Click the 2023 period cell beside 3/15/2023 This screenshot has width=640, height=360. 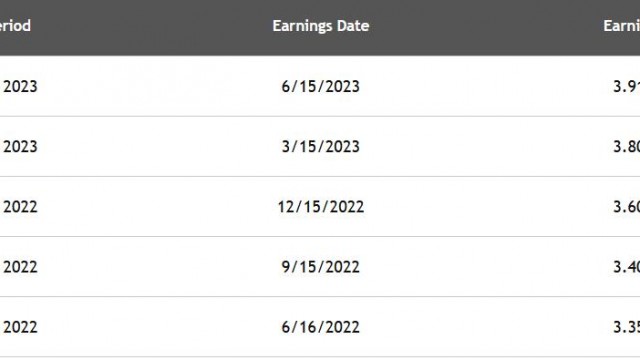[20, 147]
